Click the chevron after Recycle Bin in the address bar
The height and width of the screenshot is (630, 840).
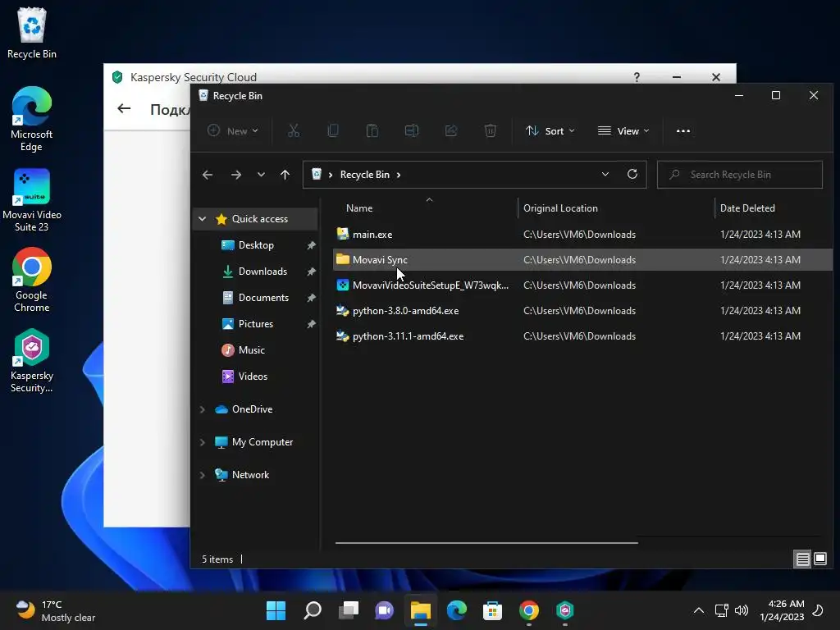coord(399,175)
